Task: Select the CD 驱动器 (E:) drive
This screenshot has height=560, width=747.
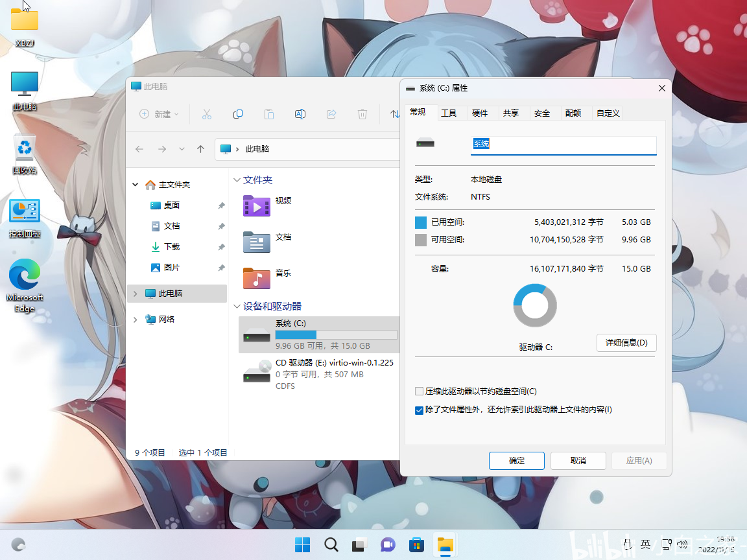Action: [x=318, y=374]
